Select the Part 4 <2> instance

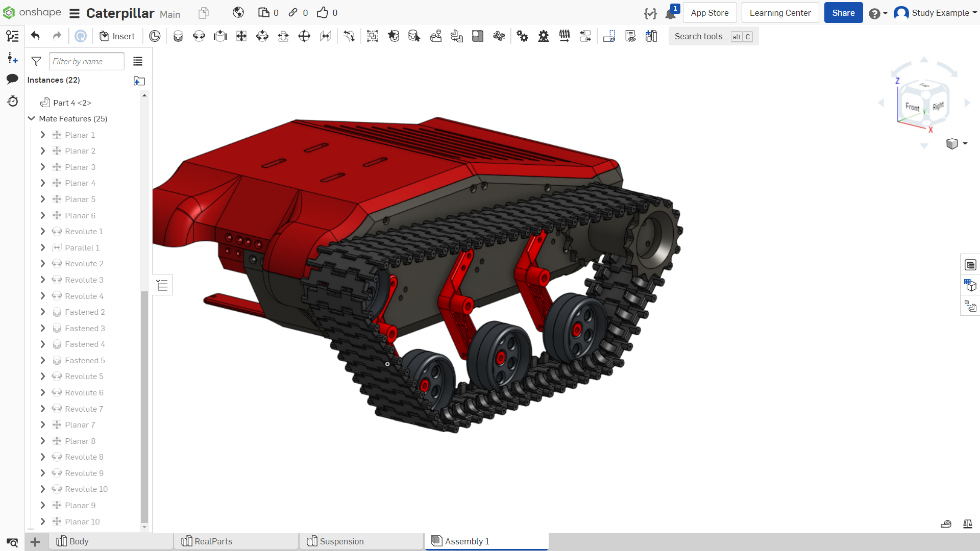(72, 103)
